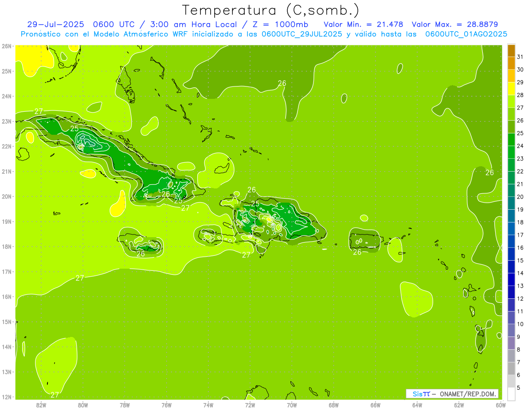Click the blue 'Sis' logo text
This screenshot has height=411, width=532.
417,394
